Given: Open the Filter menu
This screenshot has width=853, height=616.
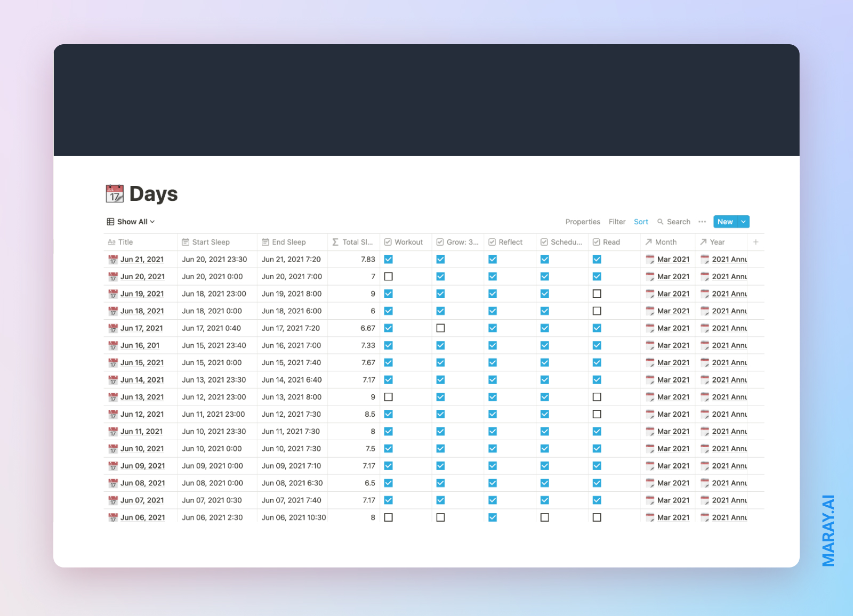Looking at the screenshot, I should coord(617,222).
